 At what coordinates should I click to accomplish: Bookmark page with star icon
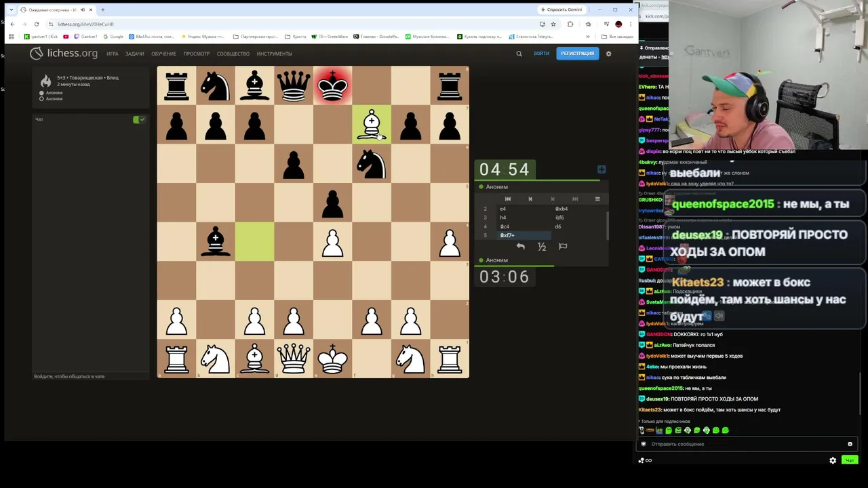click(553, 24)
